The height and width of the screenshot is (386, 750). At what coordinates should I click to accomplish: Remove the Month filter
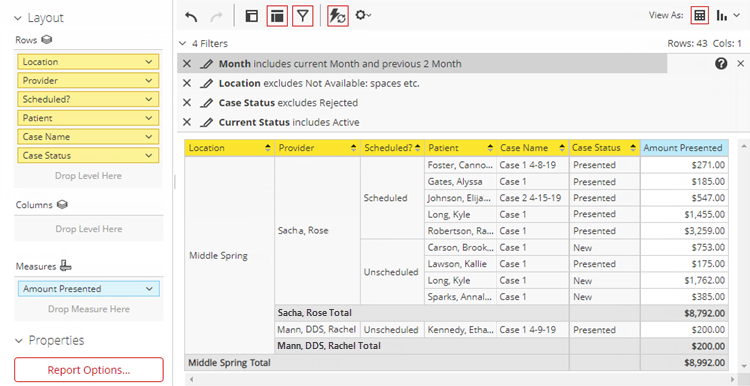(187, 64)
